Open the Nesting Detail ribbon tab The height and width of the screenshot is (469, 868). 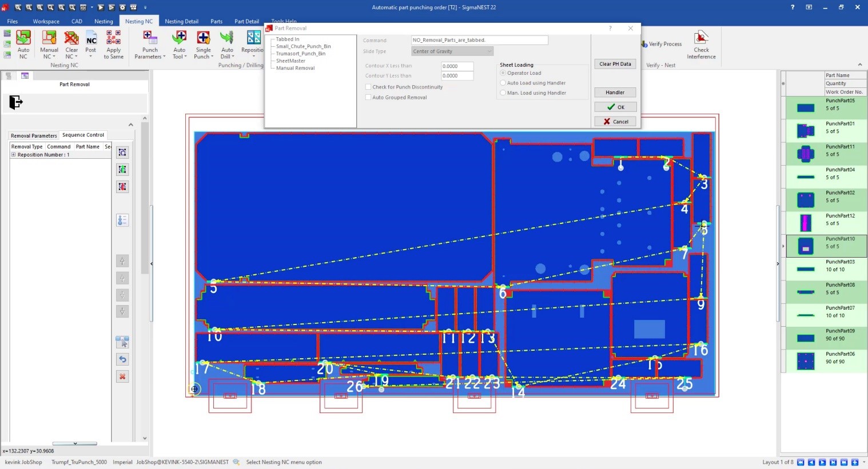(181, 21)
